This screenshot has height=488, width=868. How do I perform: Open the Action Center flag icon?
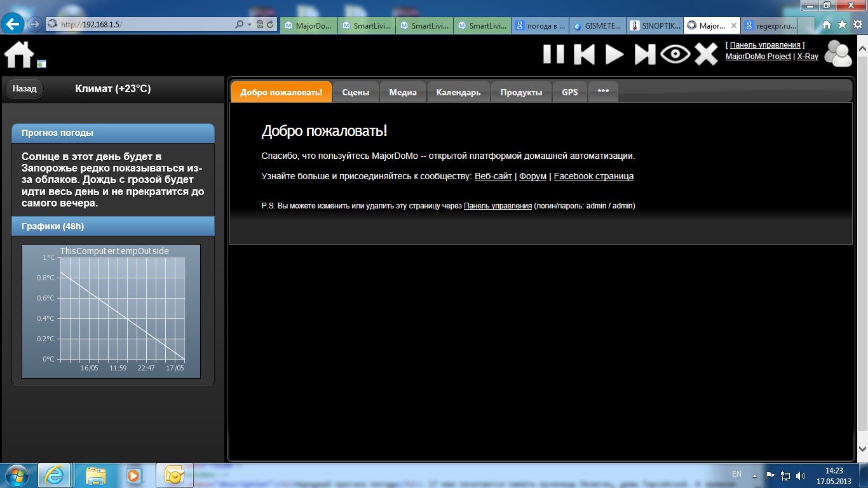770,475
